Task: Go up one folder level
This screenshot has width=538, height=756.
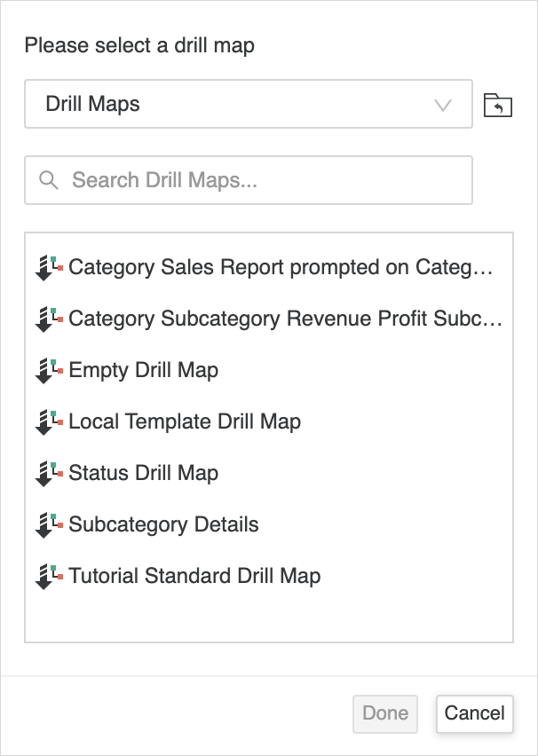Action: (x=498, y=106)
